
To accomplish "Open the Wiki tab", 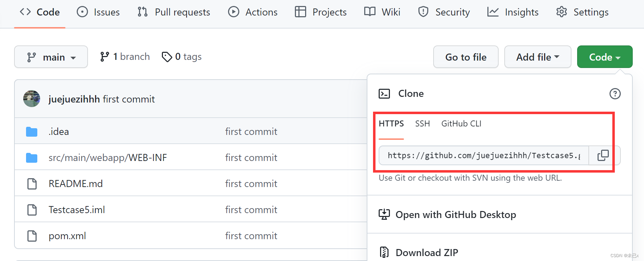I will pyautogui.click(x=382, y=12).
